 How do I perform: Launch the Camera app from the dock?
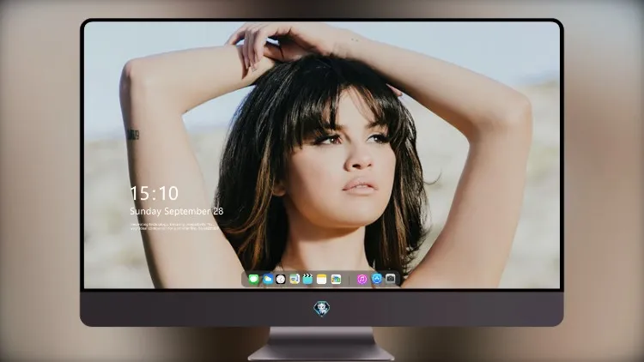pos(390,279)
